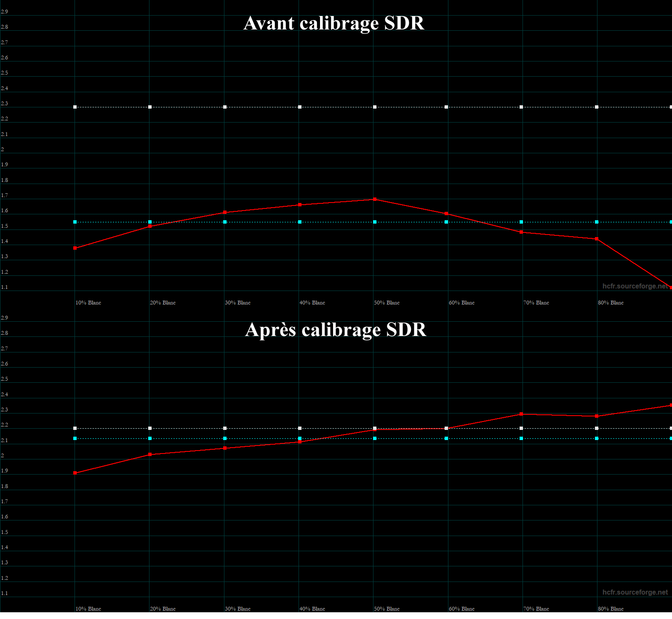The image size is (672, 619).
Task: Click the "50% Blanc" axis label under the top chart
Action: pos(387,303)
